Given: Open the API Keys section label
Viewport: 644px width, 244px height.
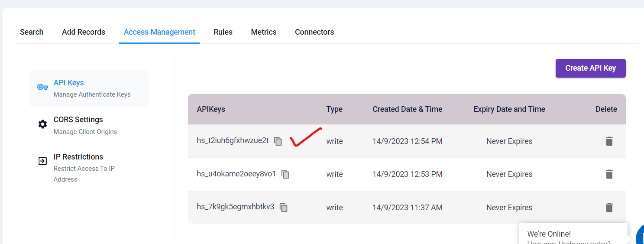Looking at the screenshot, I should 69,83.
